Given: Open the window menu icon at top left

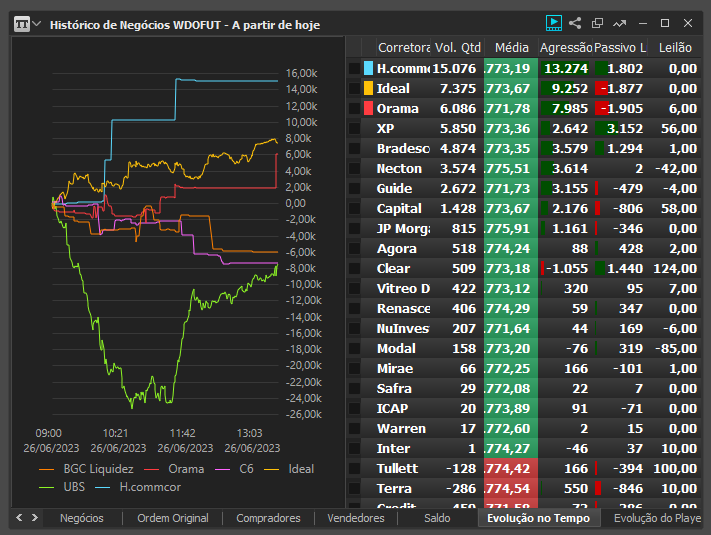Looking at the screenshot, I should point(22,24).
